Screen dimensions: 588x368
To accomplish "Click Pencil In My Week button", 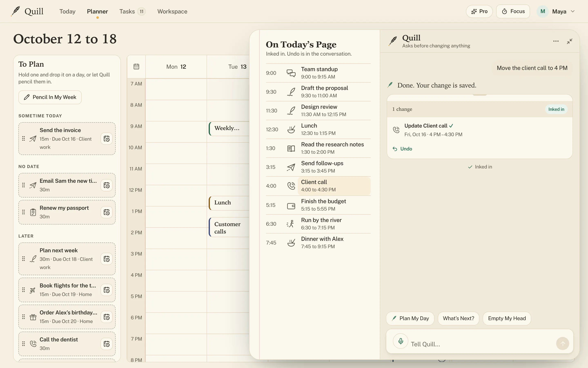I will point(50,97).
